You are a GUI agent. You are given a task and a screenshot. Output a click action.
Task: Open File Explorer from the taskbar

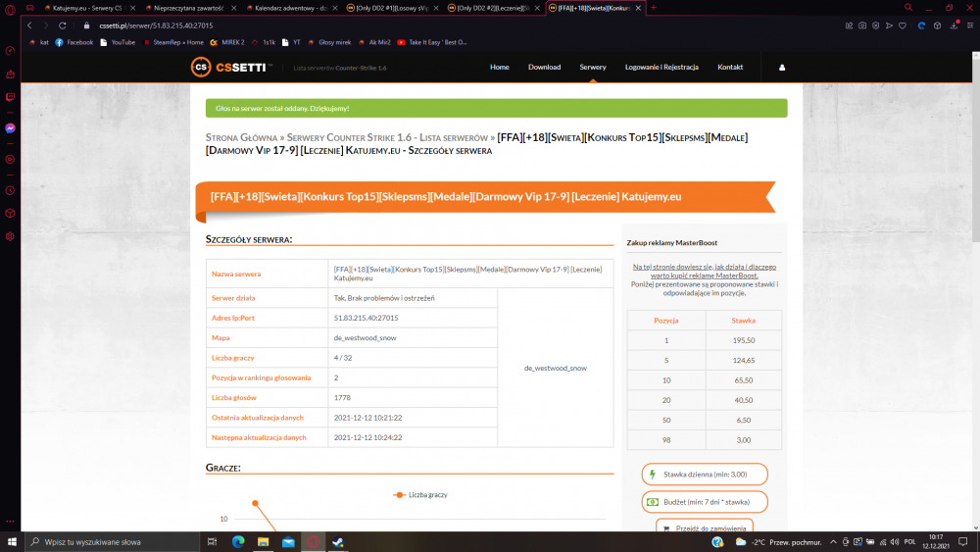263,542
